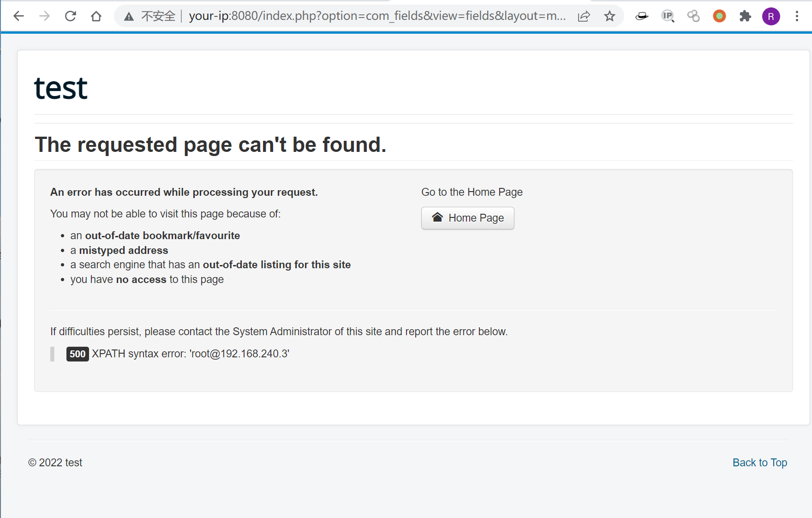The image size is (812, 518).
Task: Click the browser back arrow
Action: (x=18, y=16)
